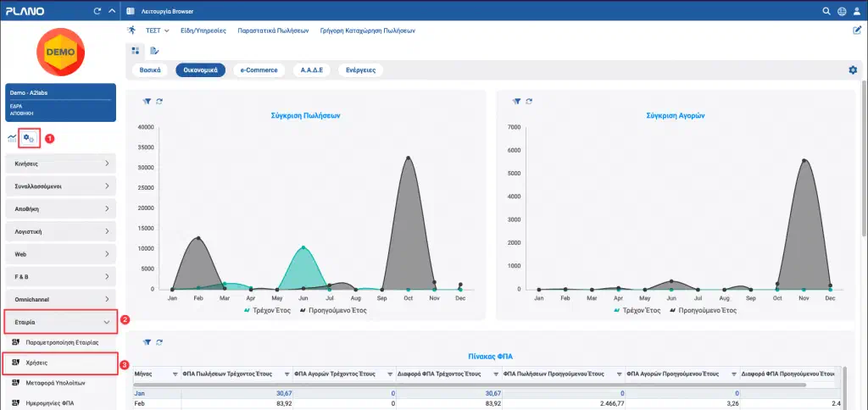Toggle Τρέχον Έτος legend in sales chart

coord(267,310)
